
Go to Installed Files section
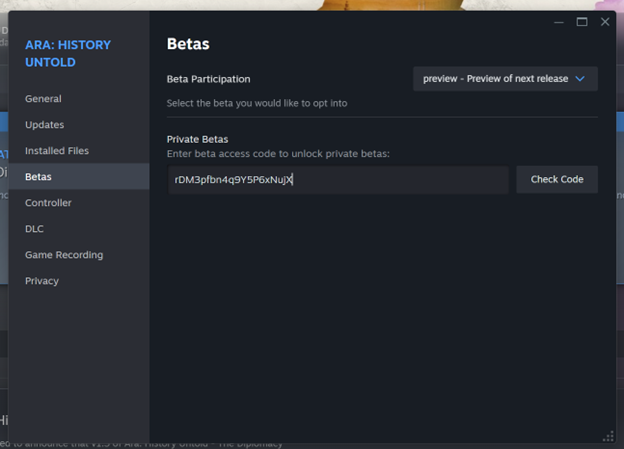pos(57,151)
